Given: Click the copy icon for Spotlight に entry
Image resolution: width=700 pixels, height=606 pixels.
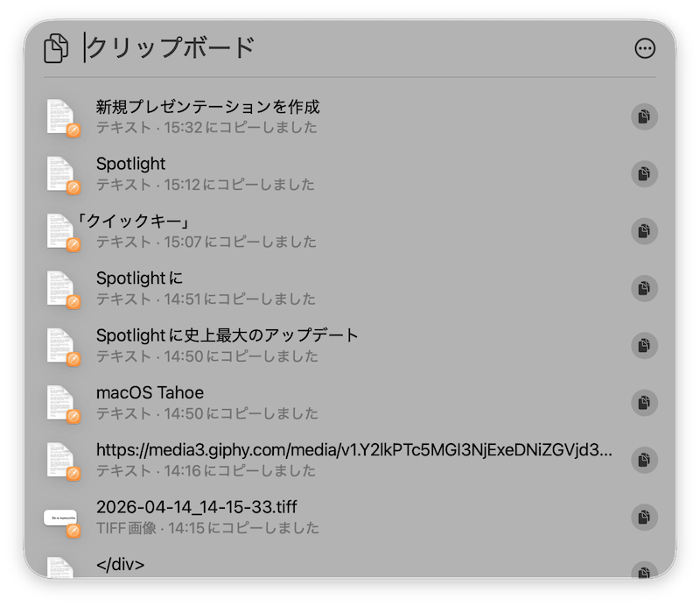Looking at the screenshot, I should pyautogui.click(x=644, y=288).
